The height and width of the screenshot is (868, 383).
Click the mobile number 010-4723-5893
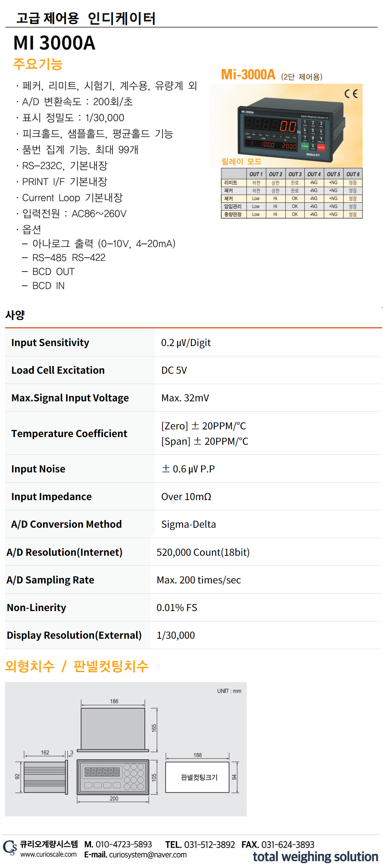pos(124,844)
